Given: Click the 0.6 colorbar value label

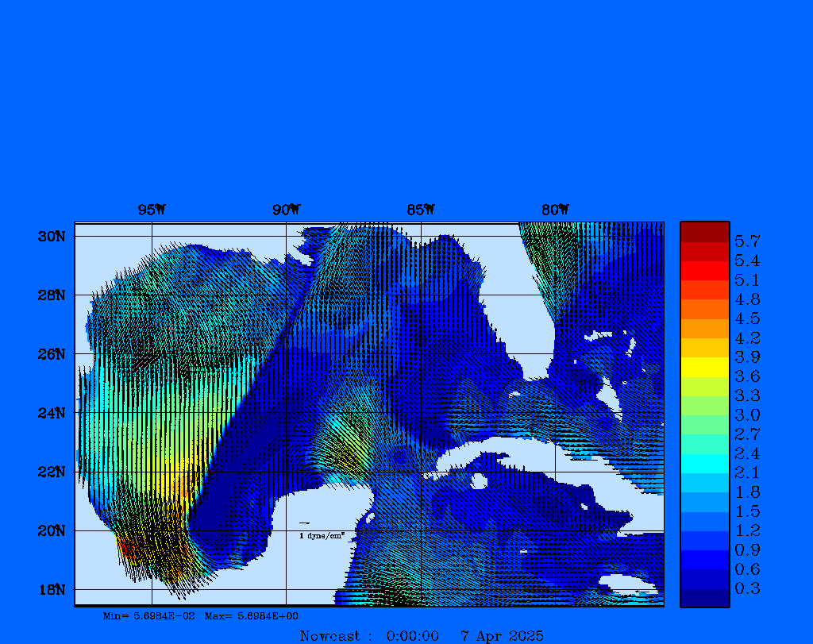Looking at the screenshot, I should point(747,569).
